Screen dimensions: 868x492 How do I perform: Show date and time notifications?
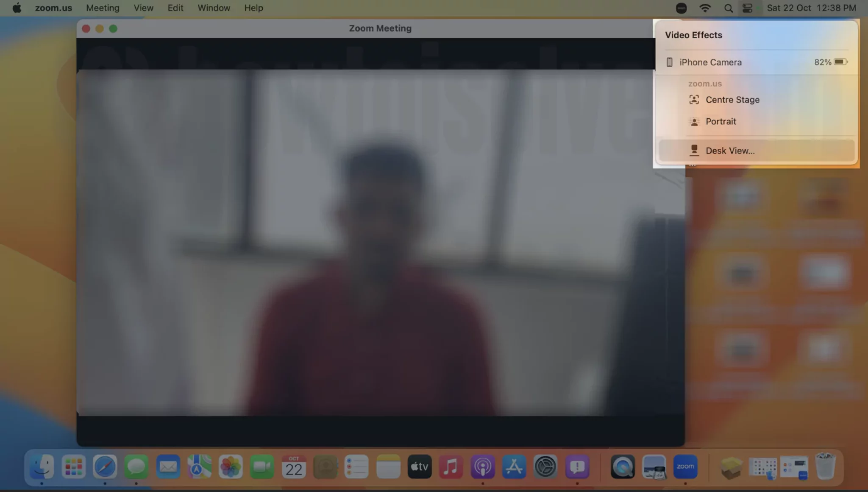pyautogui.click(x=811, y=8)
